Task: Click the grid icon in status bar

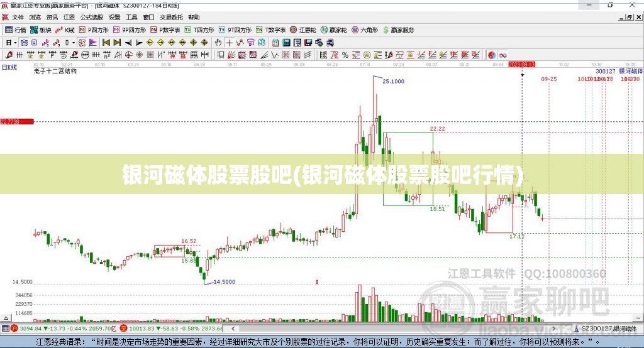Action: click(5, 329)
